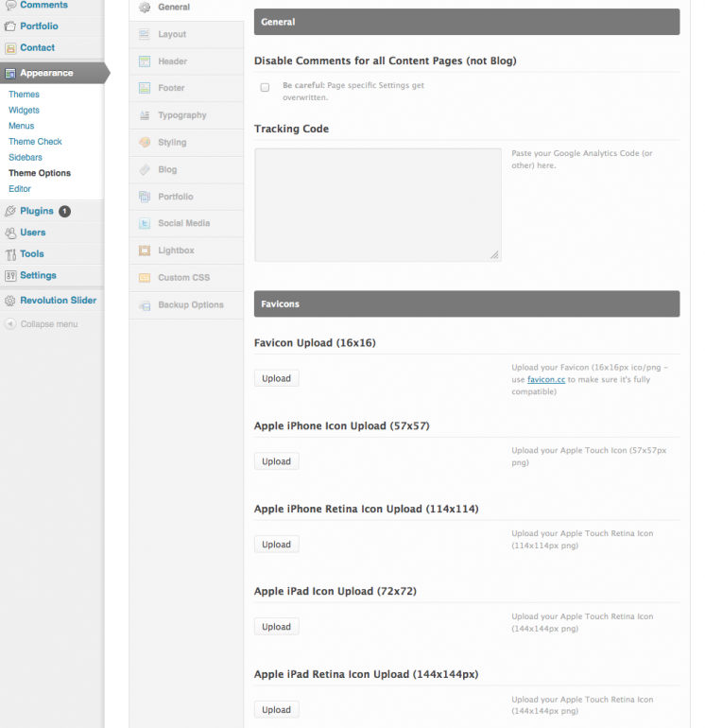Click the Appearance menu icon

(x=10, y=73)
